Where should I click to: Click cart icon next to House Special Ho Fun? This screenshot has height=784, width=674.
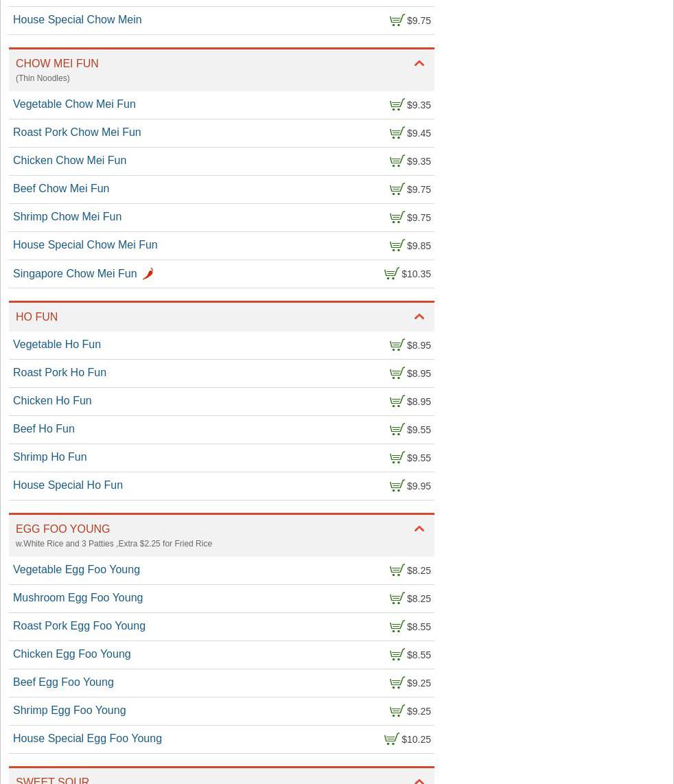pyautogui.click(x=397, y=486)
